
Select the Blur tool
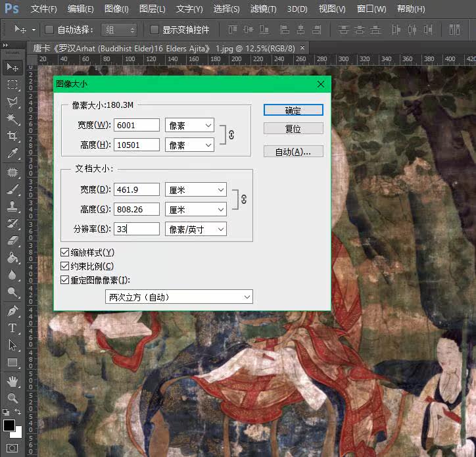click(x=12, y=275)
